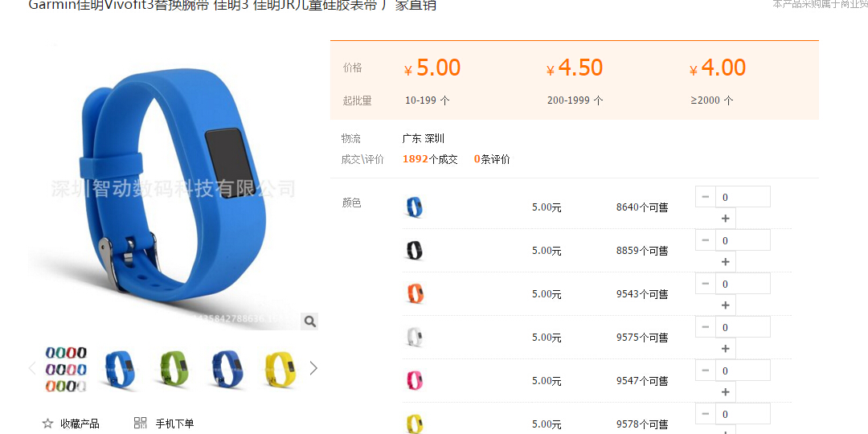This screenshot has height=434, width=868.
Task: Click quantity field in 9547个可售 row
Action: pyautogui.click(x=743, y=370)
